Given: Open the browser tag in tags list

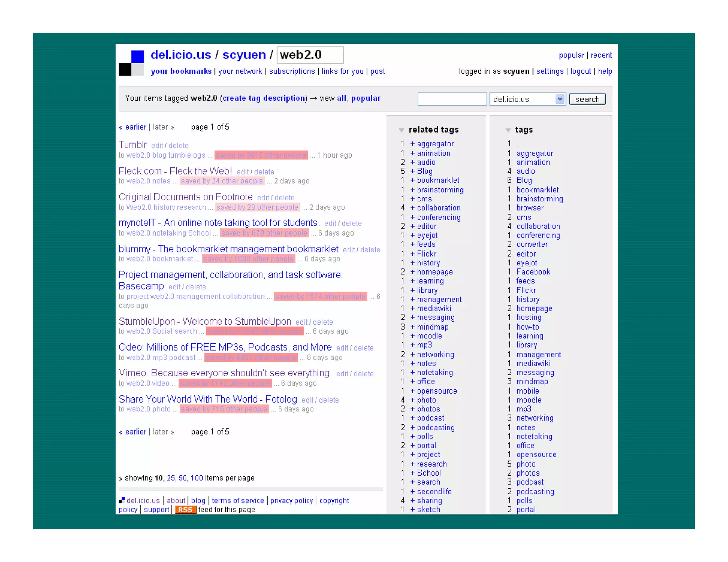Looking at the screenshot, I should pyautogui.click(x=530, y=207).
